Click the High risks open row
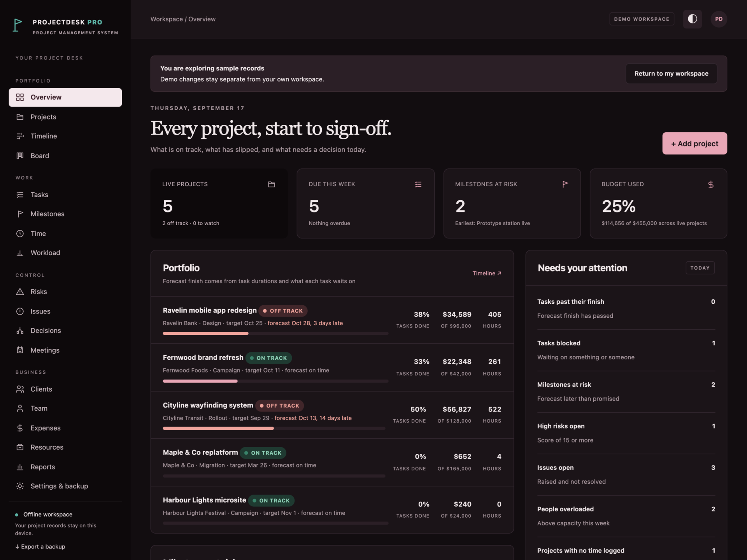This screenshot has width=747, height=560. [x=626, y=433]
